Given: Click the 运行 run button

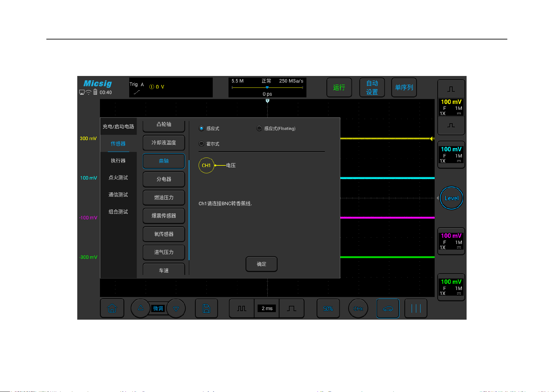Looking at the screenshot, I should coord(339,87).
